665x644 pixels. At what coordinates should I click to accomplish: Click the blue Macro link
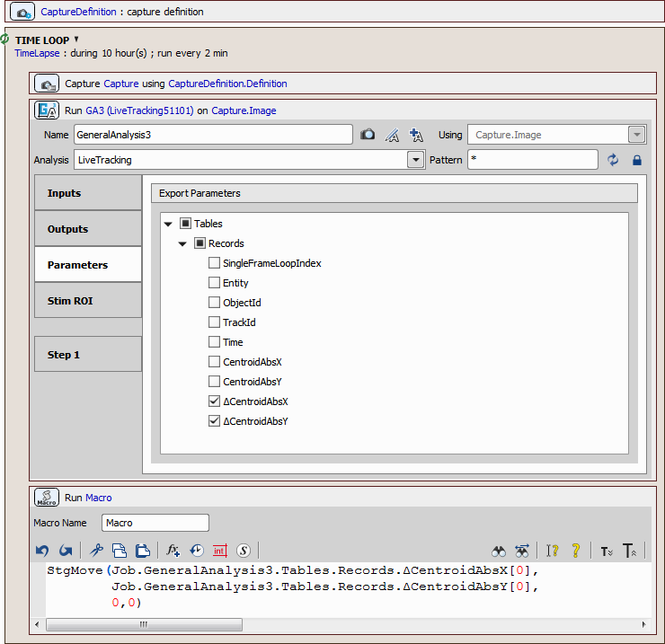99,498
